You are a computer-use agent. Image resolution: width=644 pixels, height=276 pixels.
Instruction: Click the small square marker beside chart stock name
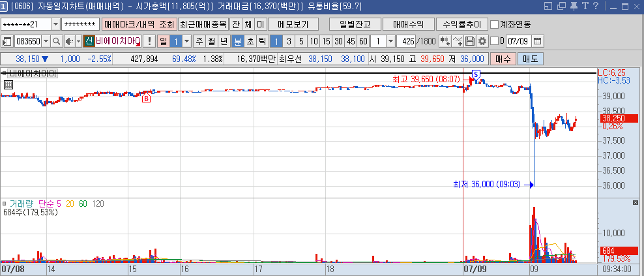[4, 73]
